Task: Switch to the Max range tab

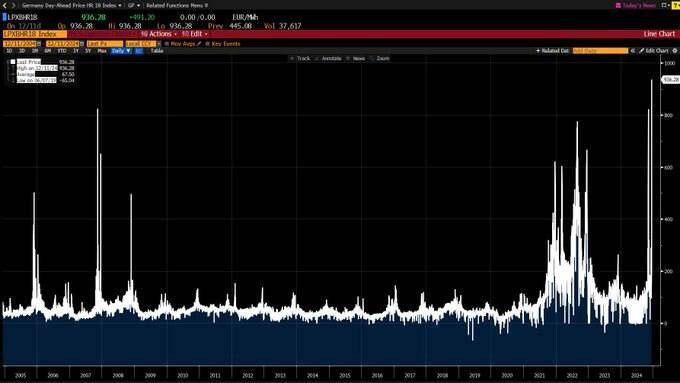Action: tap(102, 51)
